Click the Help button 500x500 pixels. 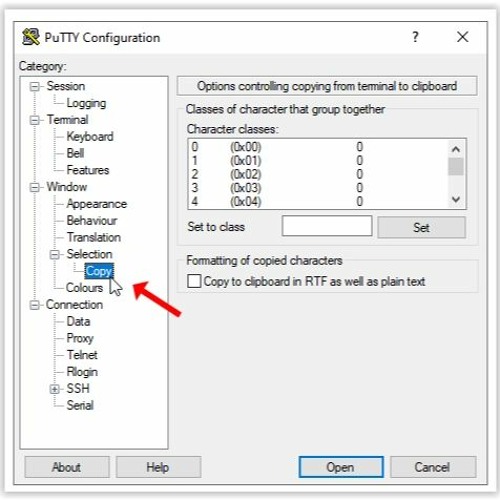[x=158, y=467]
